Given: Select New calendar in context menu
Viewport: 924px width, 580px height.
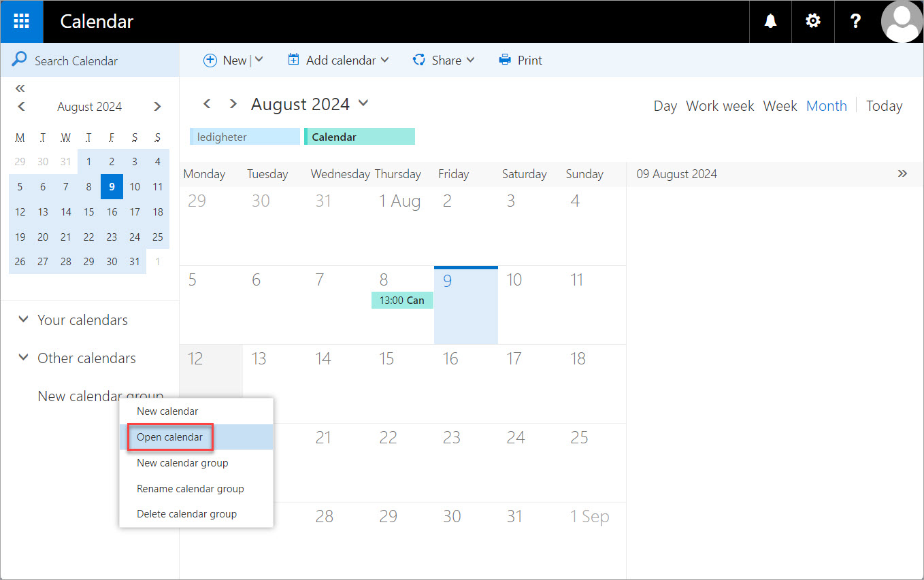Looking at the screenshot, I should (196, 411).
